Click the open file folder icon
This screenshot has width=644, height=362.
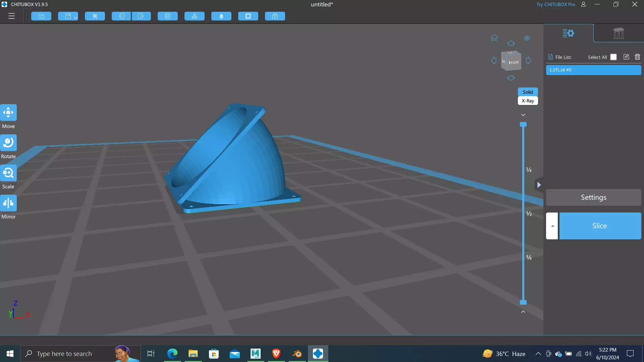(41, 16)
